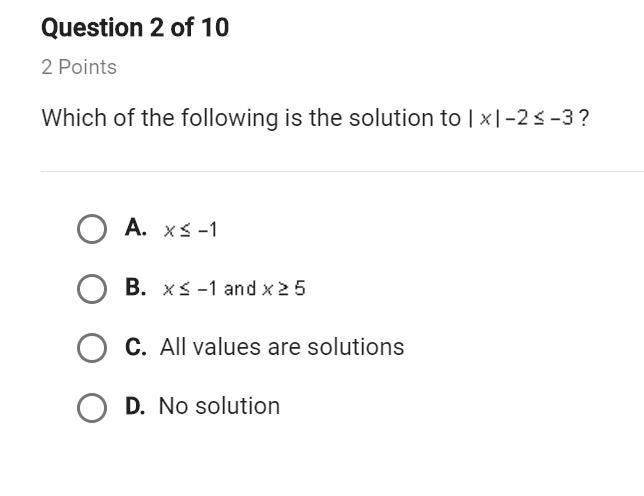Choose the No solution answer text
This screenshot has width=644, height=496.
click(219, 406)
